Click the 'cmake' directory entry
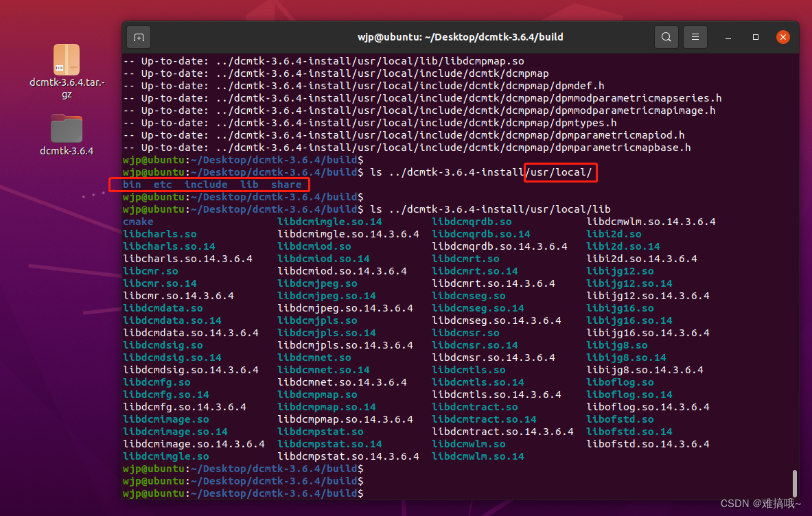The height and width of the screenshot is (516, 812). point(138,222)
